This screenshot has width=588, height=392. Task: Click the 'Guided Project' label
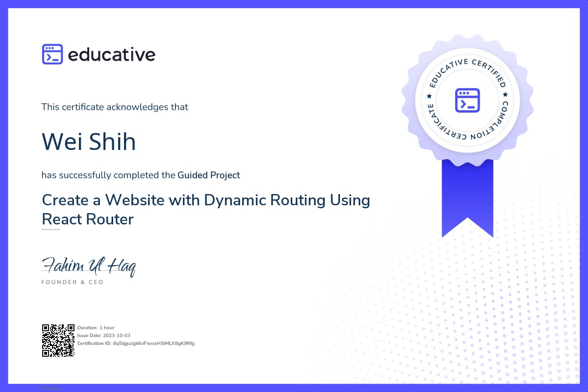coord(209,175)
